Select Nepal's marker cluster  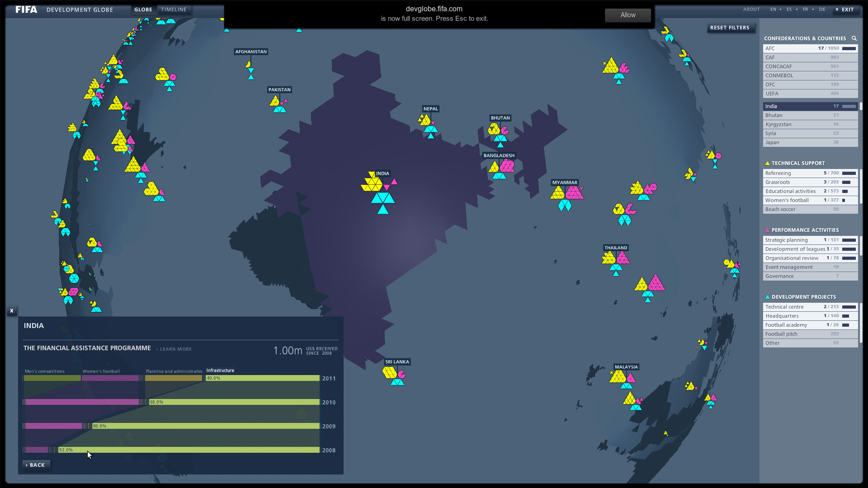click(428, 126)
